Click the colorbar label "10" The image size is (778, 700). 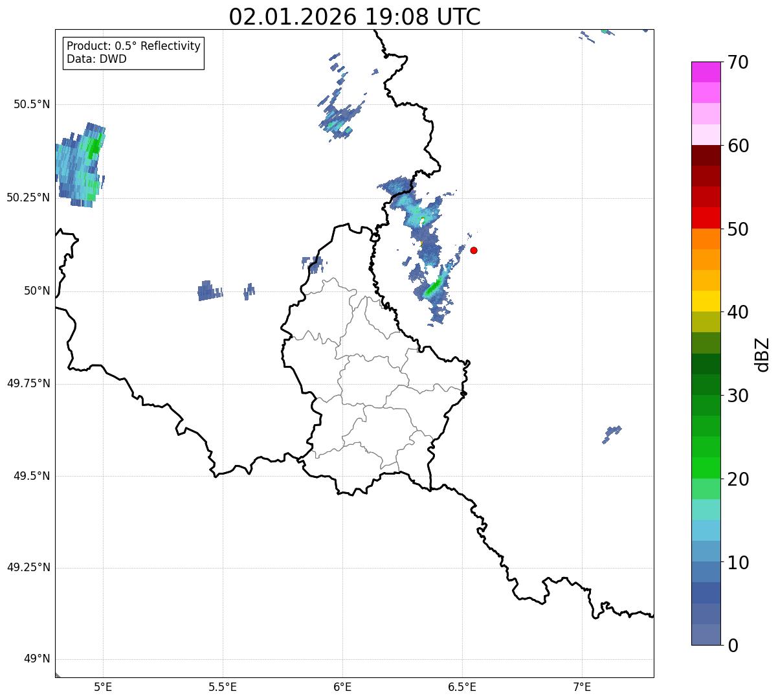[x=738, y=563]
